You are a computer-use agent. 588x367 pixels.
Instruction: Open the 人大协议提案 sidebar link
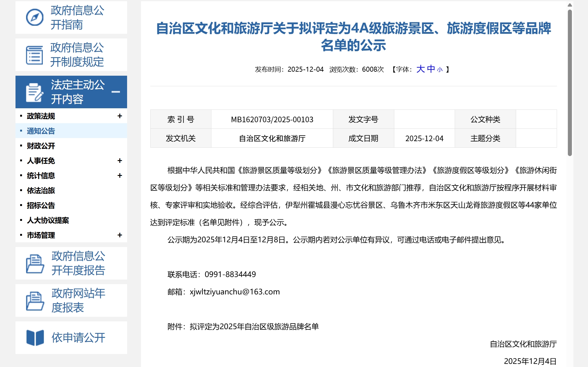(48, 220)
